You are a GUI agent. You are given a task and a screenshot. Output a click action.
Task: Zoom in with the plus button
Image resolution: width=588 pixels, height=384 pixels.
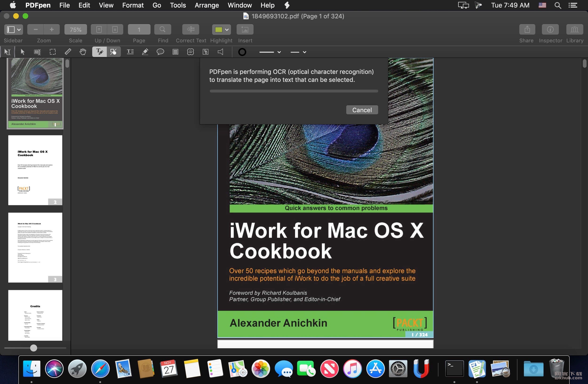click(x=52, y=30)
